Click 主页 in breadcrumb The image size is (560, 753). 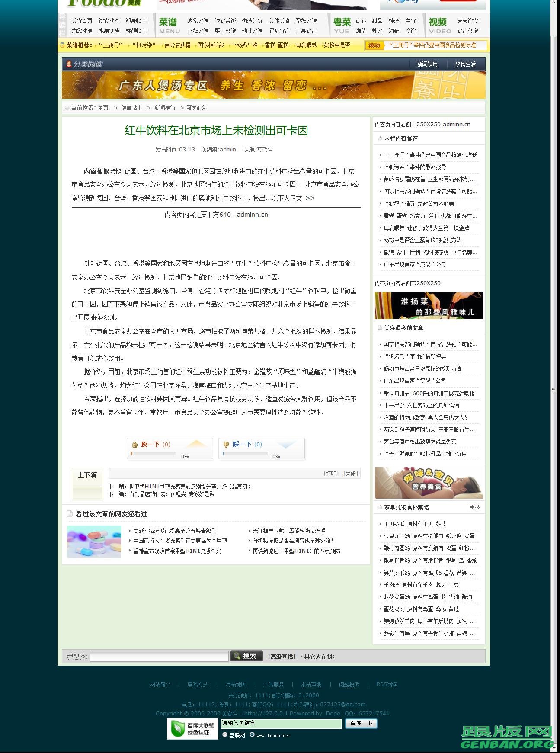point(103,108)
